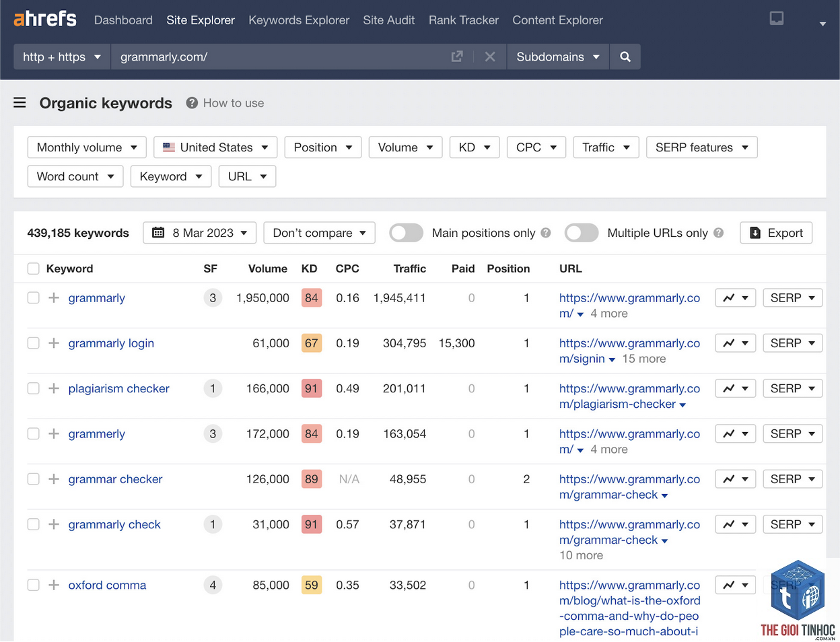Check the grammarly login row checkbox
This screenshot has height=642, width=840.
coord(33,343)
